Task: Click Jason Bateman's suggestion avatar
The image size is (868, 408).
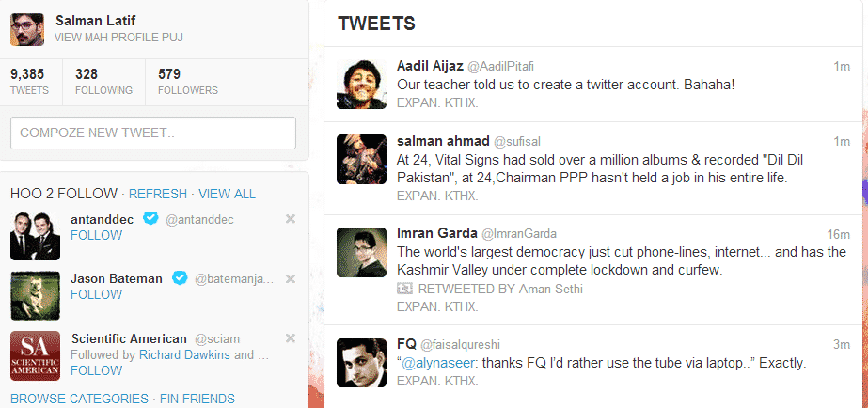Action: click(x=36, y=295)
